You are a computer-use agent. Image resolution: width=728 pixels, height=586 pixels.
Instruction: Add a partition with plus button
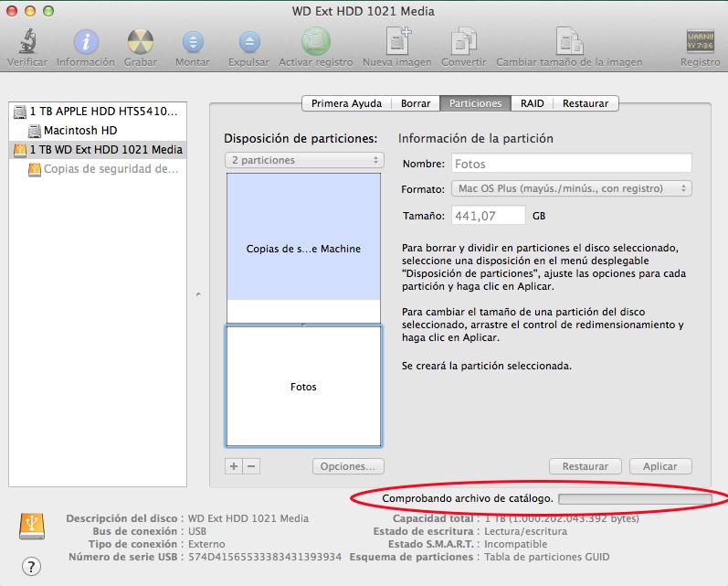[x=234, y=466]
